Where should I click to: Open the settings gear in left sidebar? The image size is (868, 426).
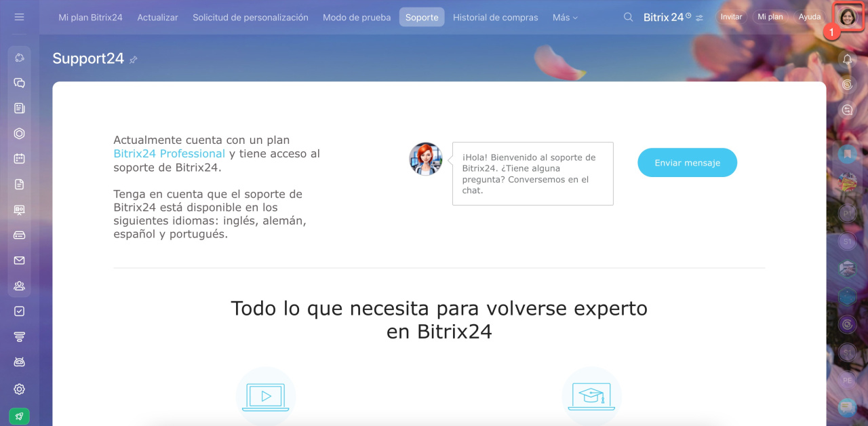click(19, 389)
